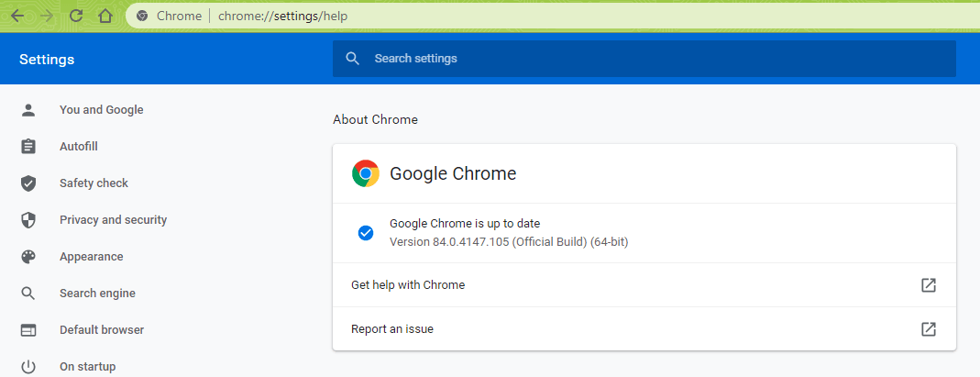The width and height of the screenshot is (980, 377).
Task: Go to the browser home page icon
Action: pos(105,16)
